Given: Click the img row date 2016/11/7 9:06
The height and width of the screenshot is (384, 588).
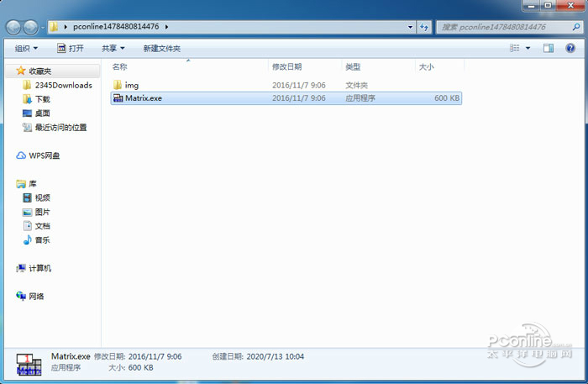Looking at the screenshot, I should [x=298, y=86].
